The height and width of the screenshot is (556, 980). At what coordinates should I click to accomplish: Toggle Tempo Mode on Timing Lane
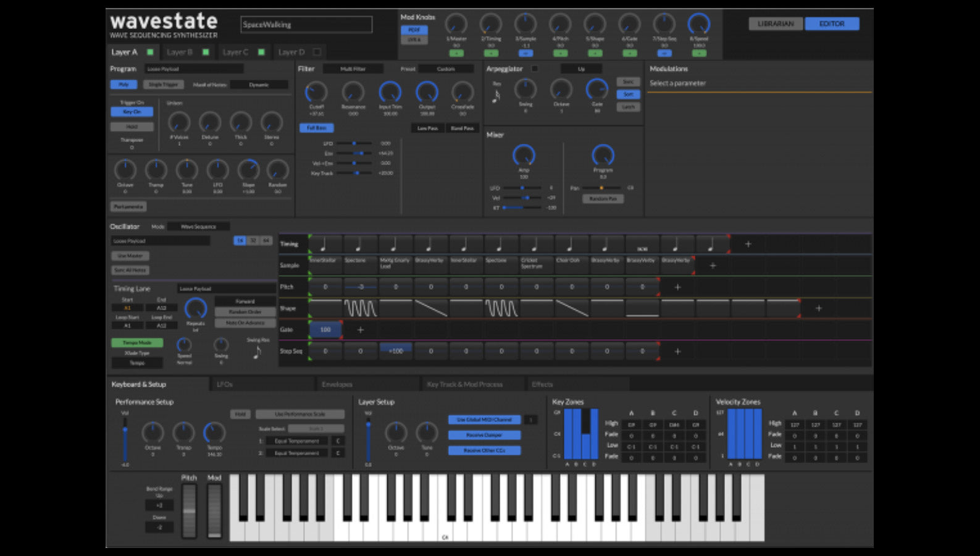click(137, 342)
